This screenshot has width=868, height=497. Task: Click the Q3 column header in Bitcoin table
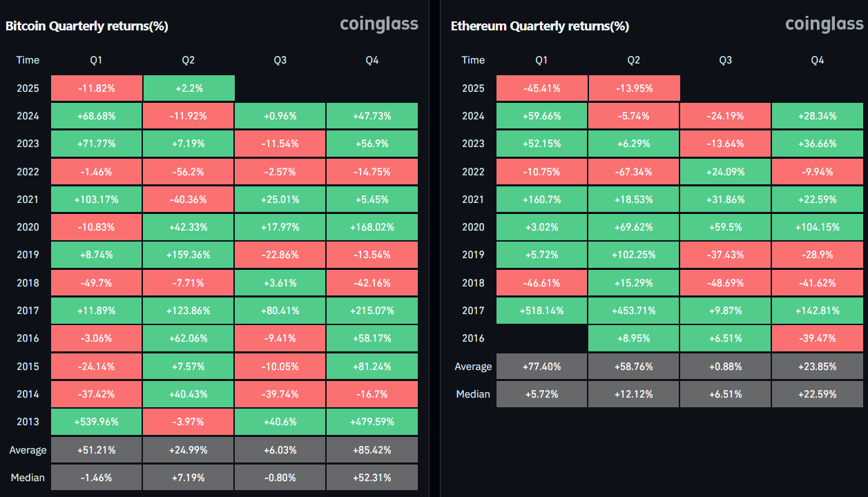tap(280, 60)
